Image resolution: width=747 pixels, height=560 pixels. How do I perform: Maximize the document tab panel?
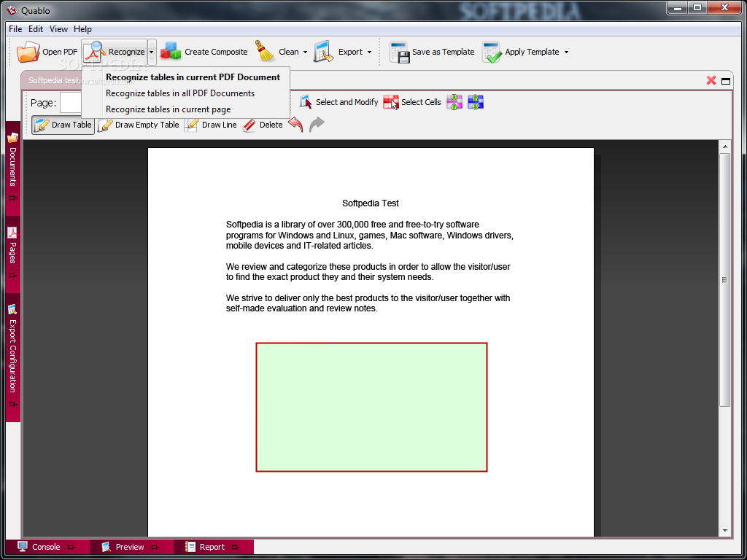(x=726, y=81)
